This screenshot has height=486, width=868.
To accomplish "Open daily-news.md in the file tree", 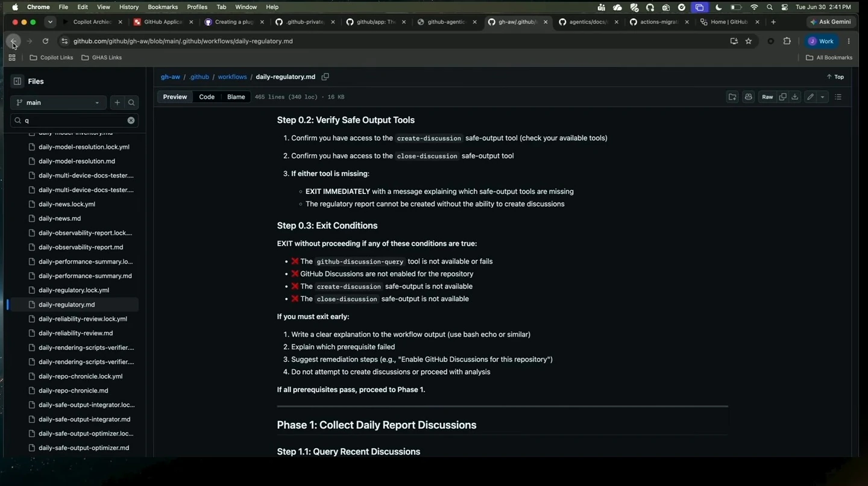I will [59, 219].
